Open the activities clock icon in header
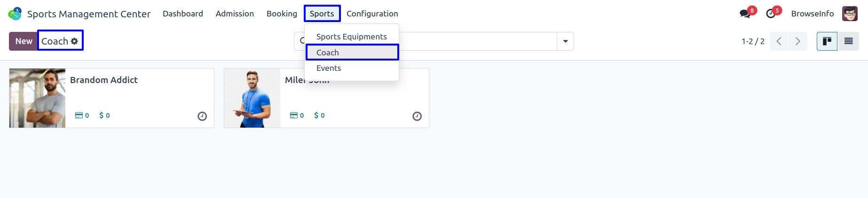Image resolution: width=868 pixels, height=198 pixels. point(771,14)
